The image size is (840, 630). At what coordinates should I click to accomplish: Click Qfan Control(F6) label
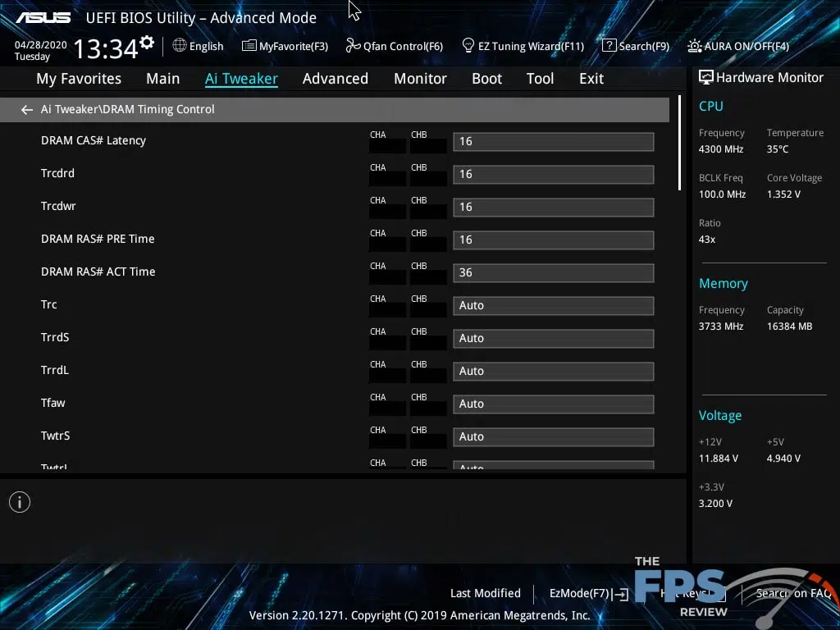(403, 46)
